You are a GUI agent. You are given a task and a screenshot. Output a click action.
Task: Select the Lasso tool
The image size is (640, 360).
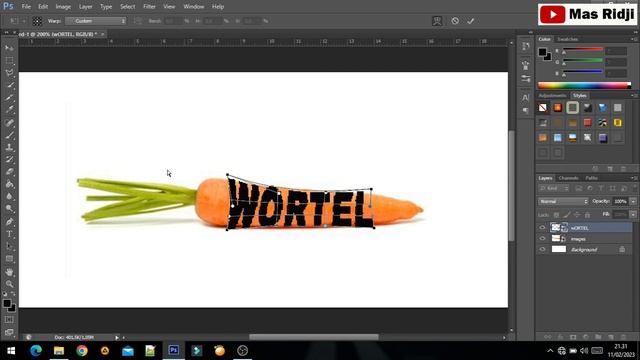coord(9,73)
